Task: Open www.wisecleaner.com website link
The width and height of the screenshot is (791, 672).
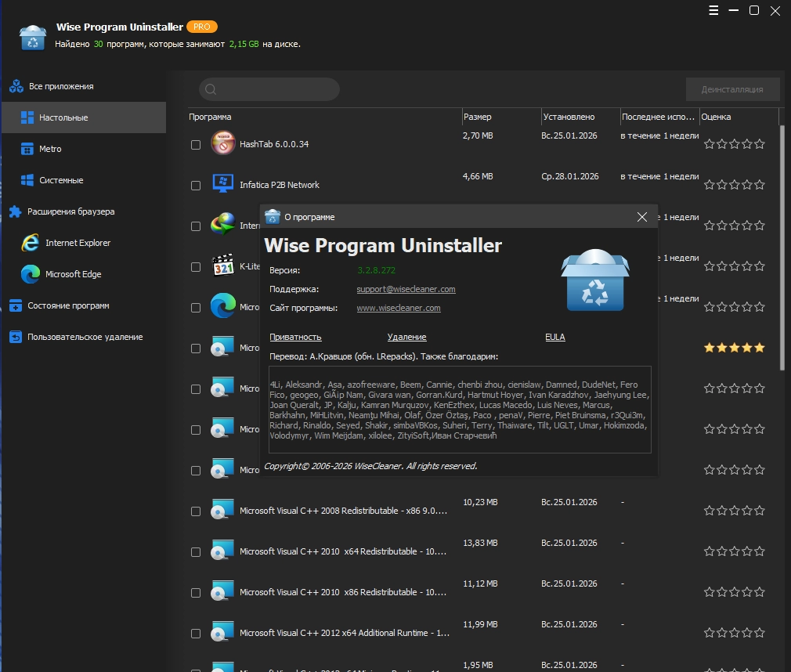Action: tap(399, 308)
